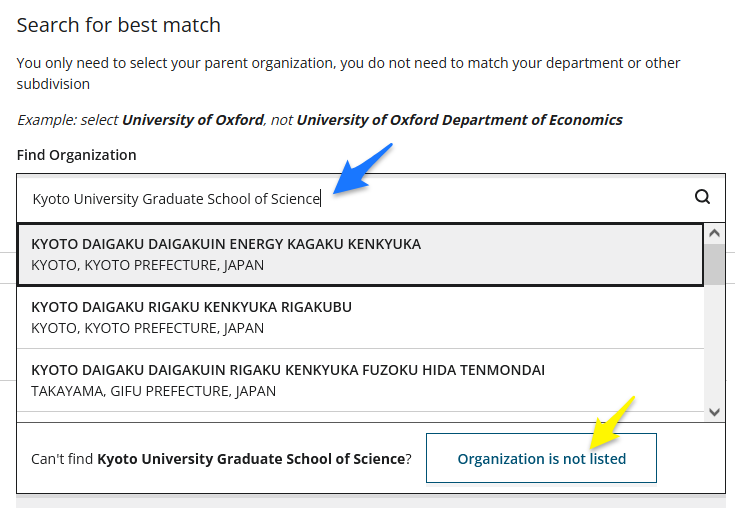Click the Find Organization label
This screenshot has height=508, width=735.
(x=76, y=155)
